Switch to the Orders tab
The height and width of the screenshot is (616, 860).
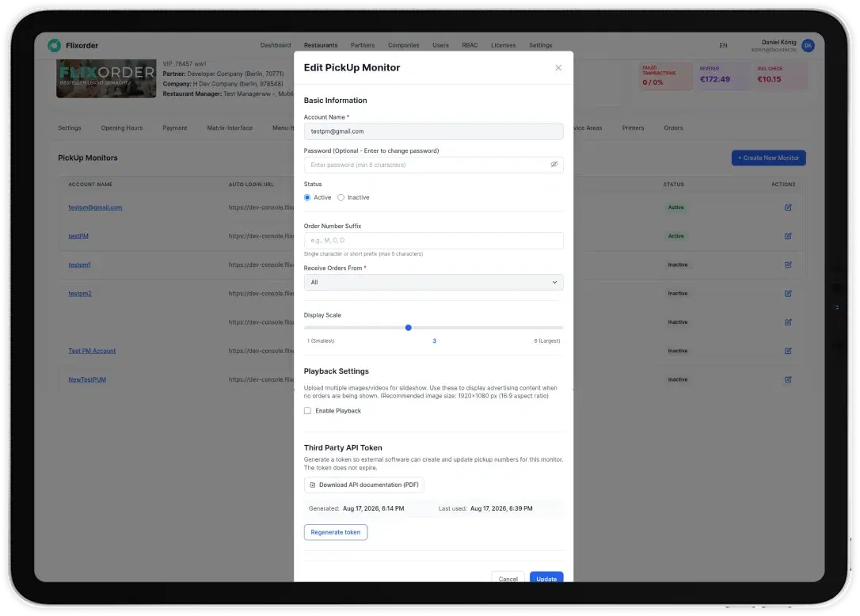(x=673, y=127)
